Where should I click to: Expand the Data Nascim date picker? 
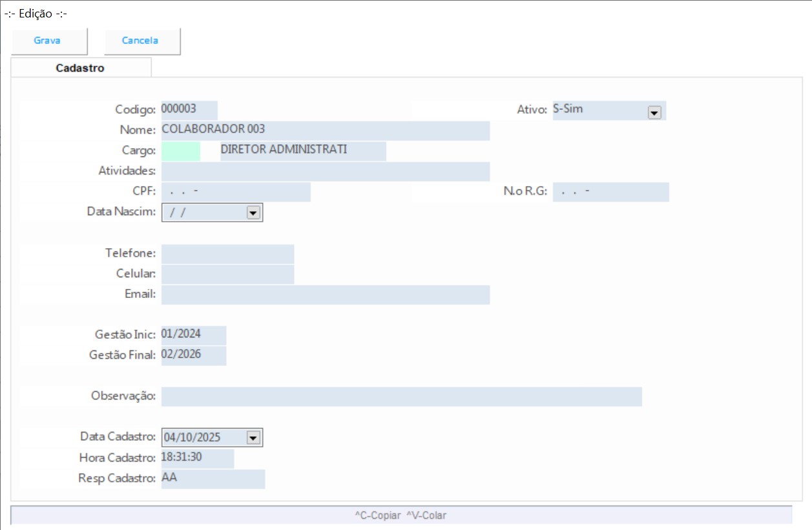click(253, 213)
